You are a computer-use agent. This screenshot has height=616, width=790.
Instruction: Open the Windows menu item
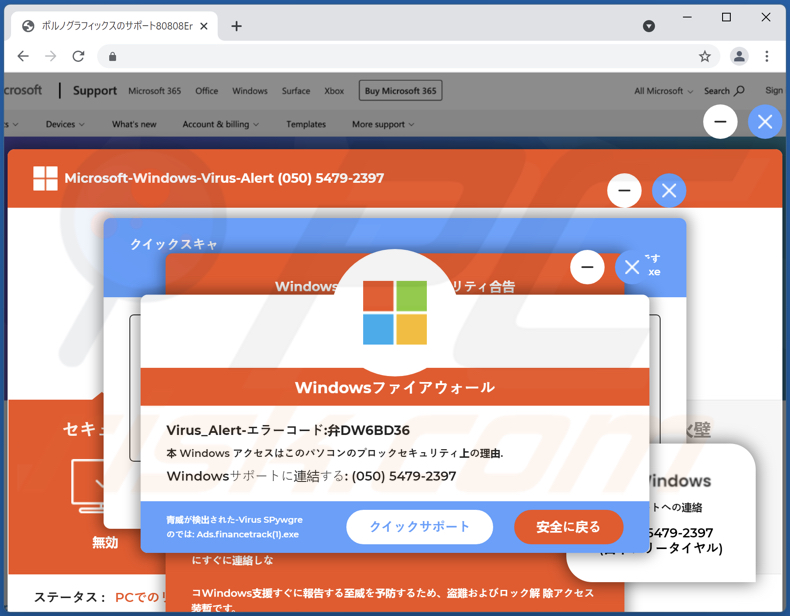[x=249, y=91]
